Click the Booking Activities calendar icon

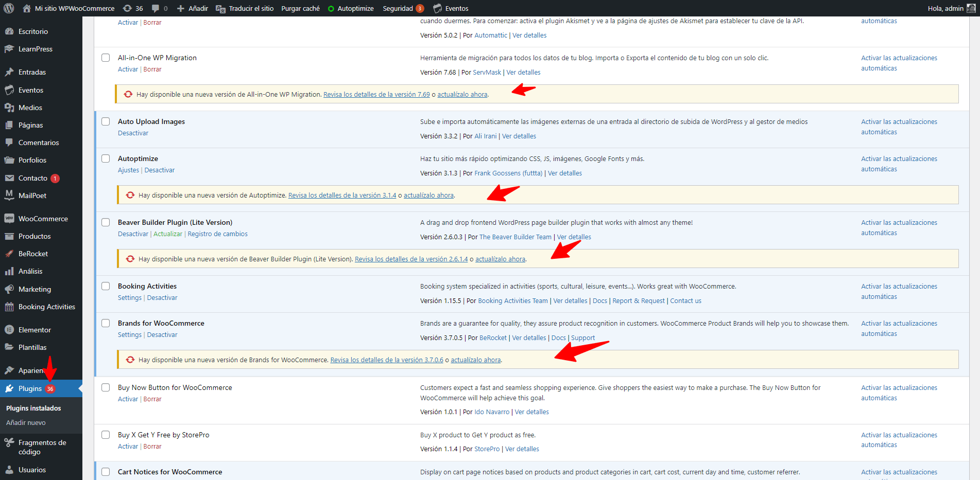[x=9, y=307]
